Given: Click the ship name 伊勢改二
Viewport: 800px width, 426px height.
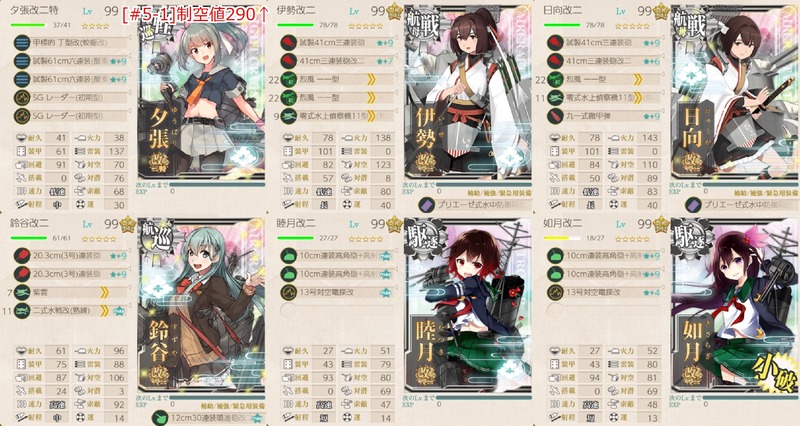Looking at the screenshot, I should tap(296, 10).
